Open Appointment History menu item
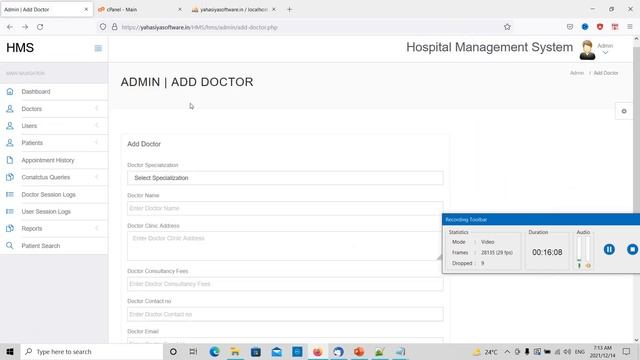 click(48, 160)
